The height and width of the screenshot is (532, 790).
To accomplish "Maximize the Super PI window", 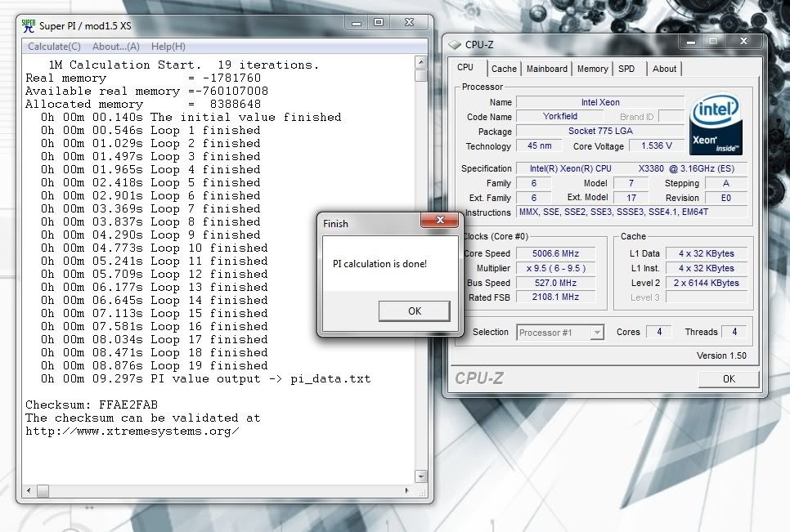I will [379, 23].
